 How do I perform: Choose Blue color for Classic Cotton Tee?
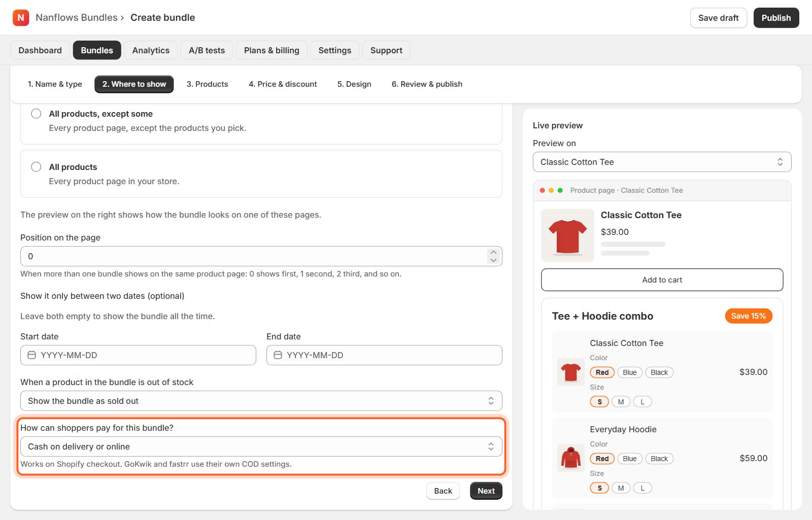pos(630,372)
